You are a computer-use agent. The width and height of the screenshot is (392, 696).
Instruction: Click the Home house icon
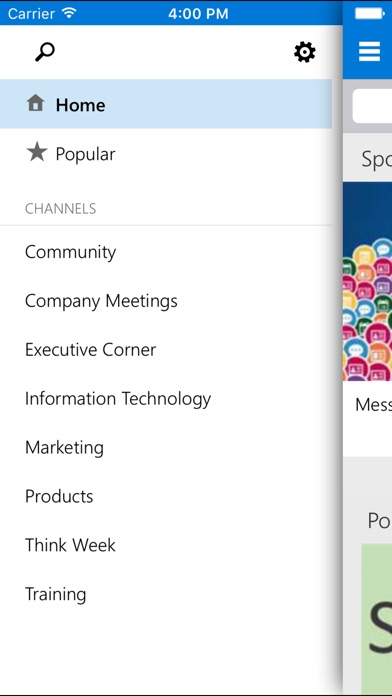tap(36, 103)
